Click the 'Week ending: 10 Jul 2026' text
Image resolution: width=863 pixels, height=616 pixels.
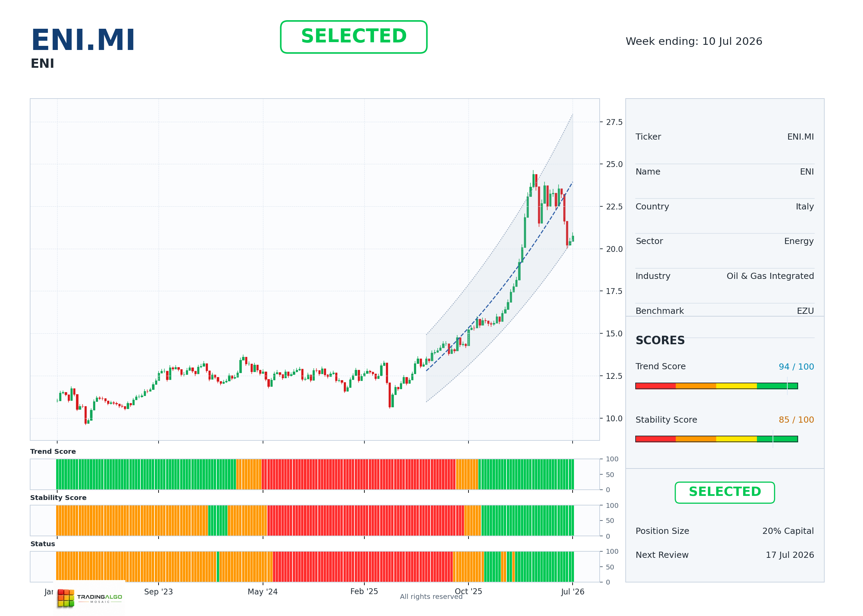tap(694, 41)
